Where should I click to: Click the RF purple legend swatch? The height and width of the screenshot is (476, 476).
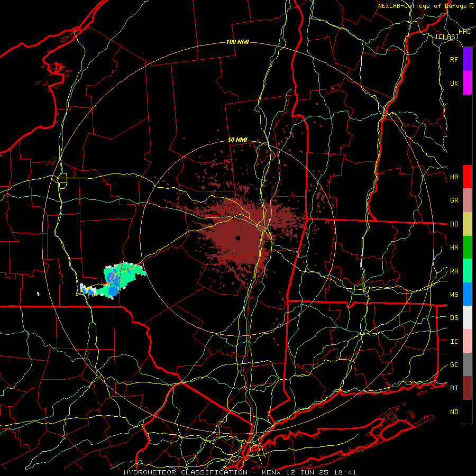point(467,59)
